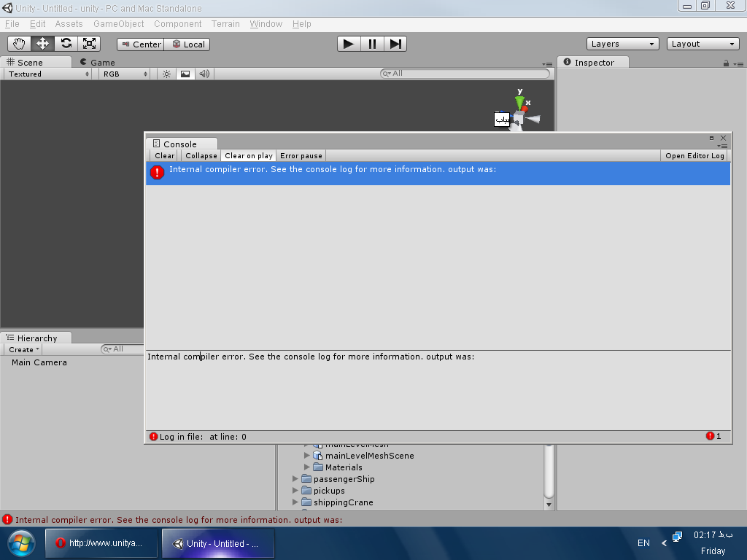The width and height of the screenshot is (747, 560).
Task: Select the Rotate tool
Action: 66,44
